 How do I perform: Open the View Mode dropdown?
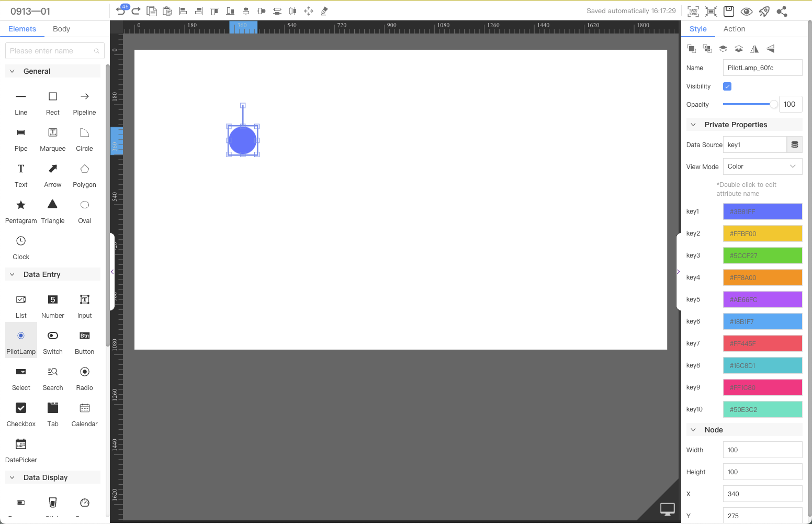pos(762,166)
